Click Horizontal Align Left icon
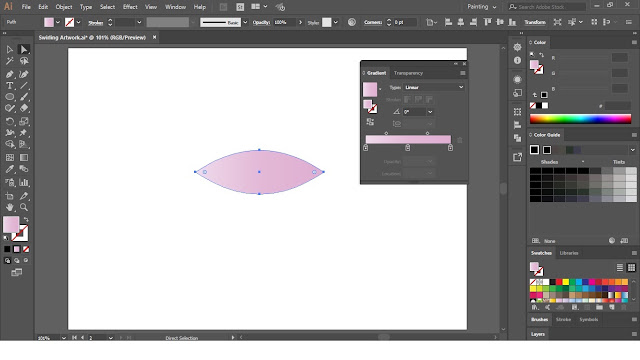The height and width of the screenshot is (360, 640). coord(448,22)
